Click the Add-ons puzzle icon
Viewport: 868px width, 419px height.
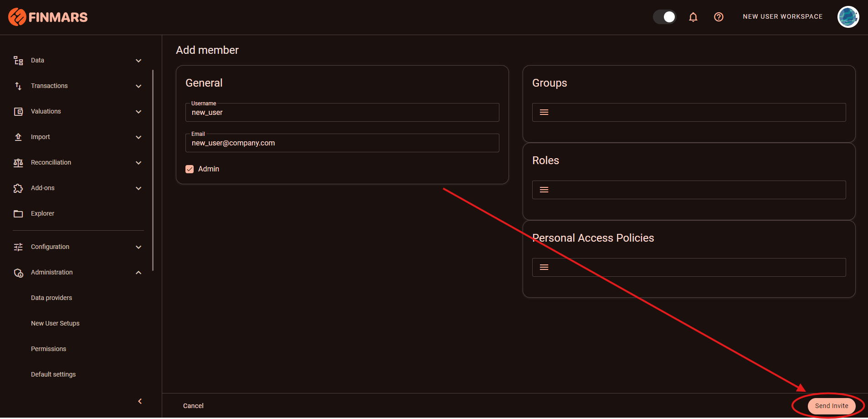(18, 188)
